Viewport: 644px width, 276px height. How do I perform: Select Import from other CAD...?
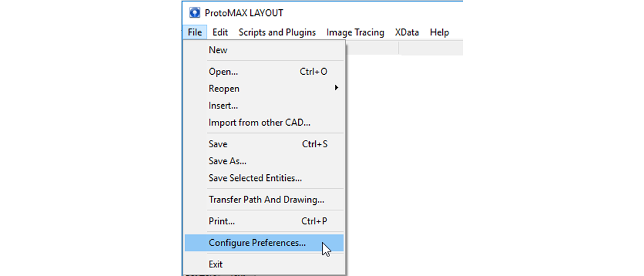(x=264, y=123)
